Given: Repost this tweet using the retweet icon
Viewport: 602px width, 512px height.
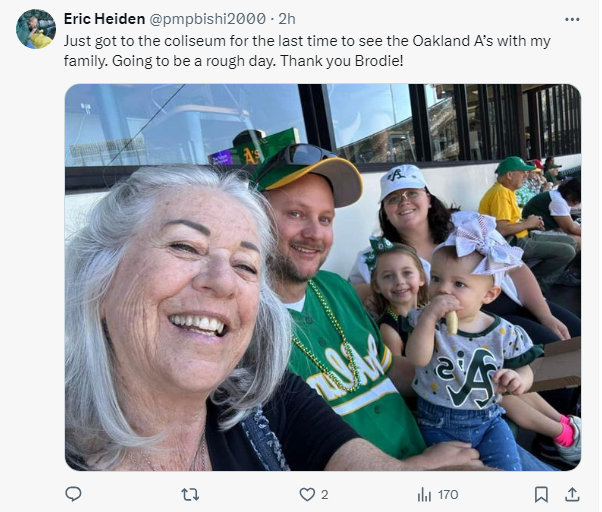Looking at the screenshot, I should pyautogui.click(x=188, y=494).
